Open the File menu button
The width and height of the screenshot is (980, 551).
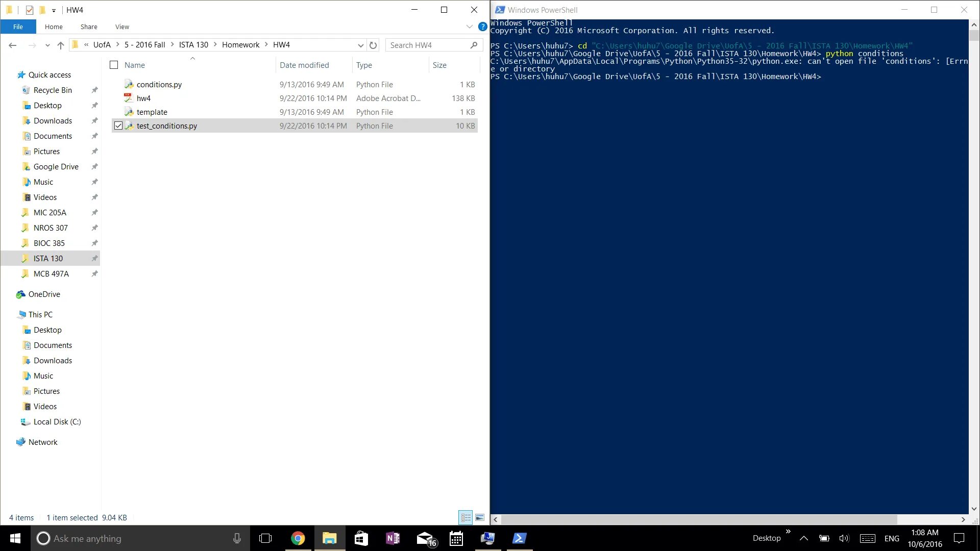(x=18, y=27)
